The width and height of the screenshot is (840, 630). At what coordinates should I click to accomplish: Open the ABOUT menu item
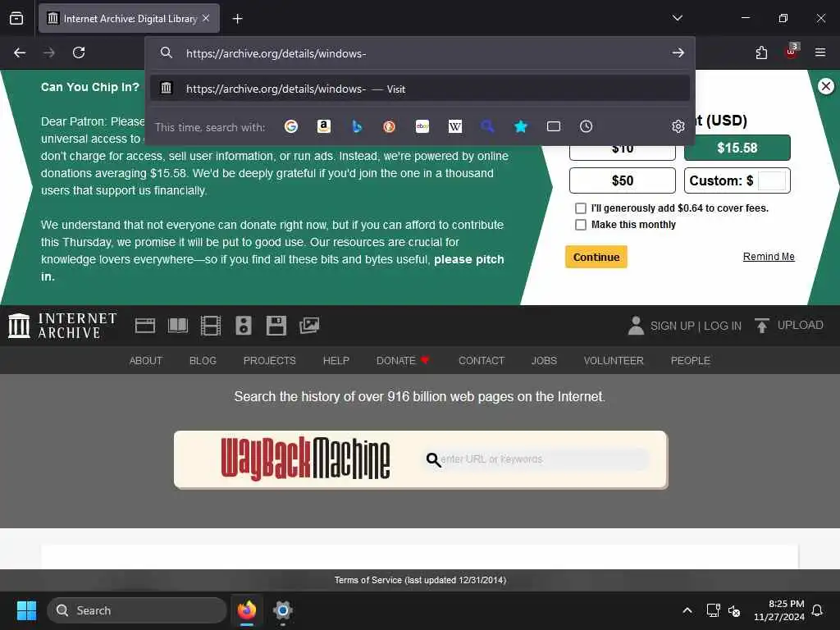click(146, 361)
